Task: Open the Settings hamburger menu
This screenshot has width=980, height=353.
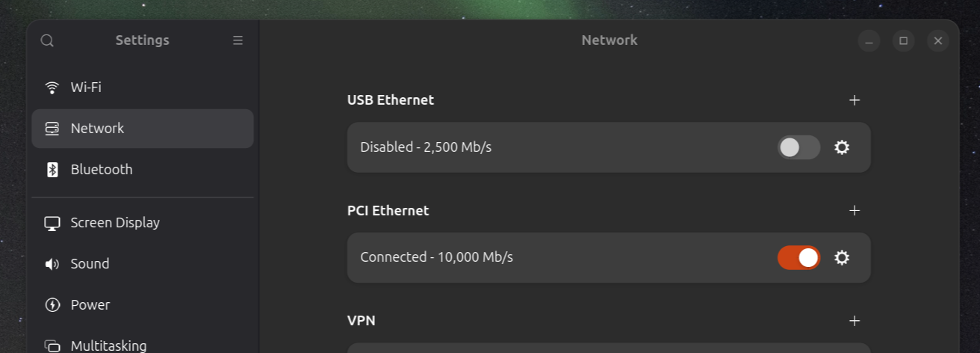Action: coord(238,40)
